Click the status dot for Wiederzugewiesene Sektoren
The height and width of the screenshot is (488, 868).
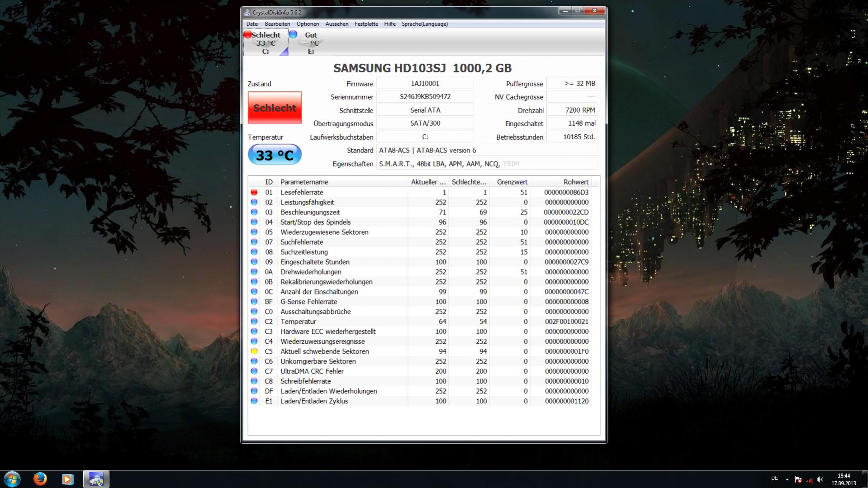click(254, 232)
